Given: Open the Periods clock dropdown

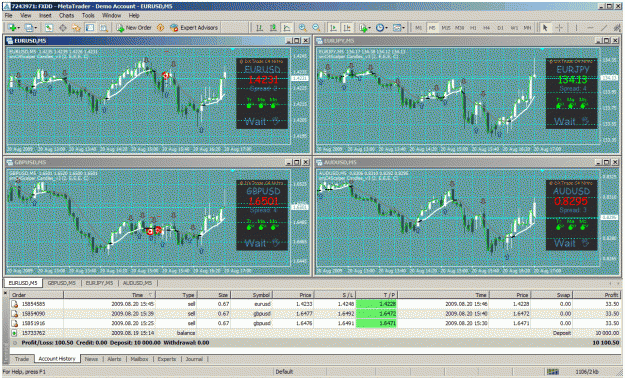Looking at the screenshot, I should [x=381, y=28].
